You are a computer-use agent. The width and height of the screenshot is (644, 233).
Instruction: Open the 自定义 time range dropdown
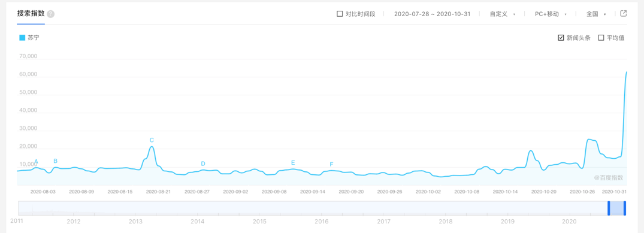click(502, 14)
